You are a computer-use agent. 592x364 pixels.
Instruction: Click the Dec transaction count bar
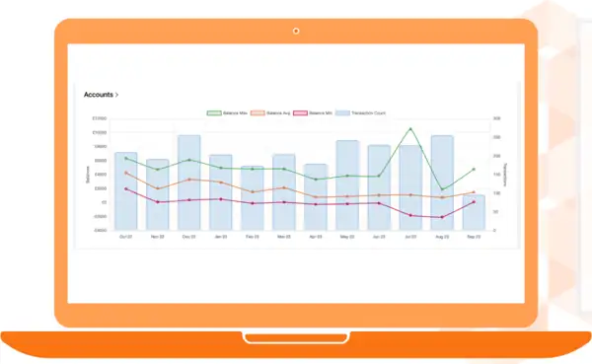189,182
